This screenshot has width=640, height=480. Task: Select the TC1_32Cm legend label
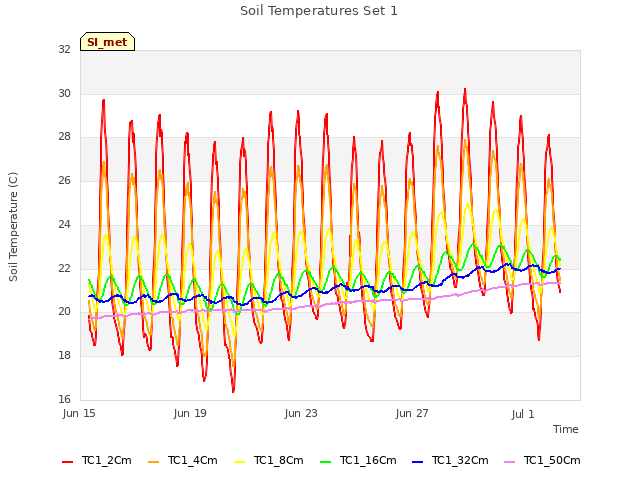point(460,460)
